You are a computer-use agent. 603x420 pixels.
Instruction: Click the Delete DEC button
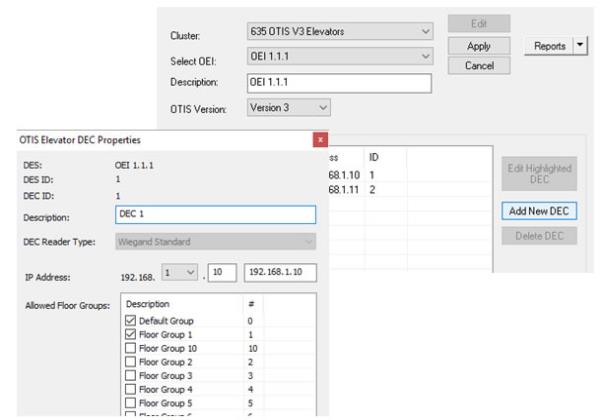pos(539,236)
